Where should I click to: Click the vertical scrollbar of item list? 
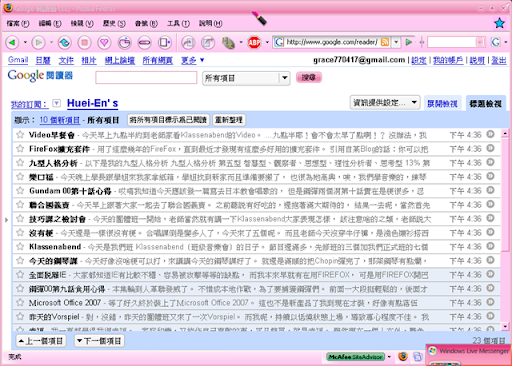coord(505,230)
